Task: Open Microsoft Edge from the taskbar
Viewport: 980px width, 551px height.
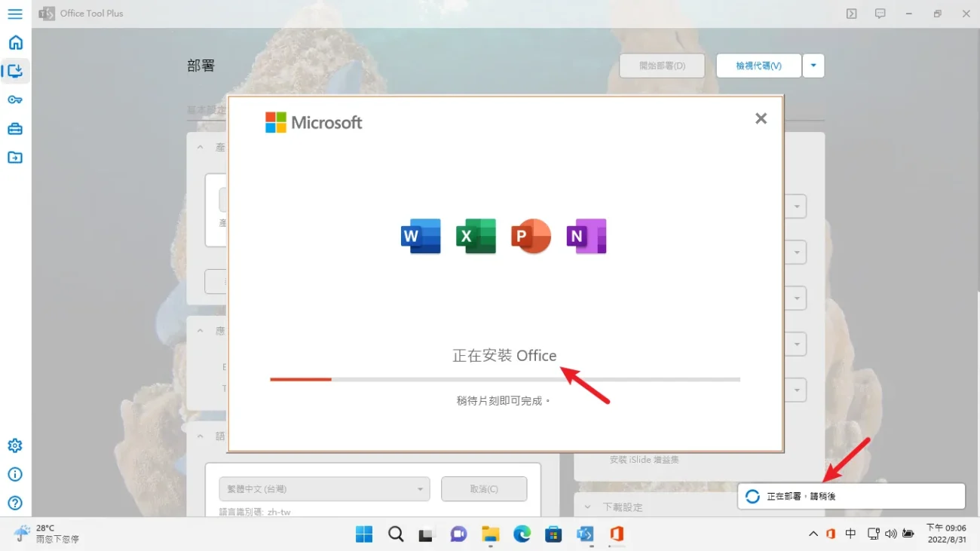Action: [522, 534]
